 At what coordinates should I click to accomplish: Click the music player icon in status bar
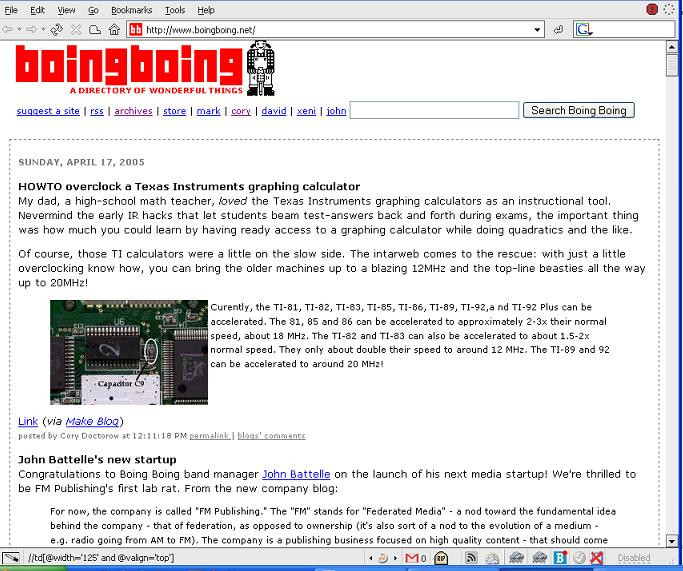tap(383, 557)
